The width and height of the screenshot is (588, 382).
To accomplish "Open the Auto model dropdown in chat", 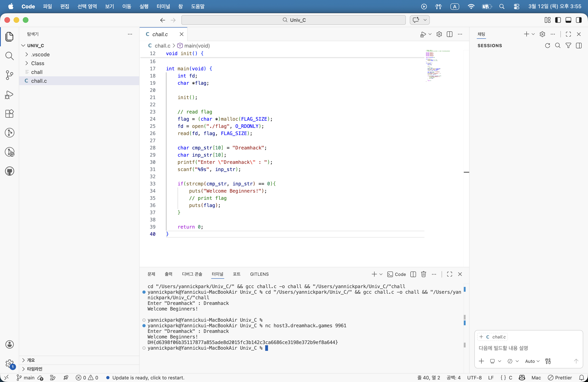I will coord(532,361).
